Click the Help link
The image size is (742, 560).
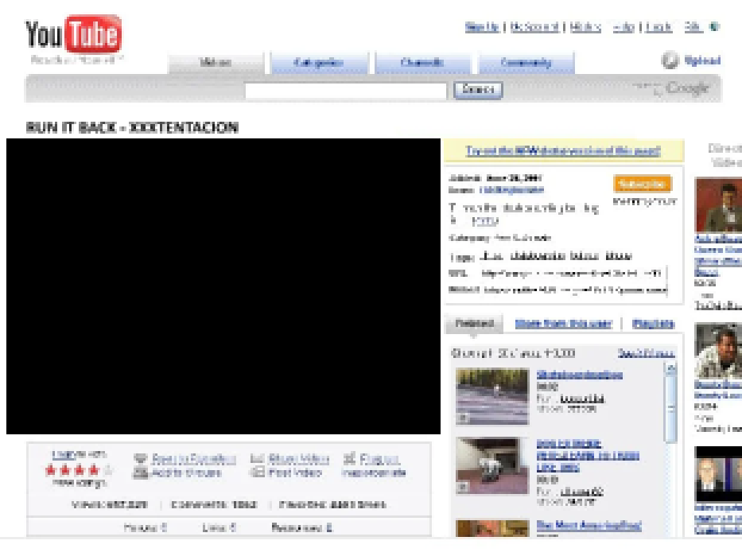coord(624,27)
